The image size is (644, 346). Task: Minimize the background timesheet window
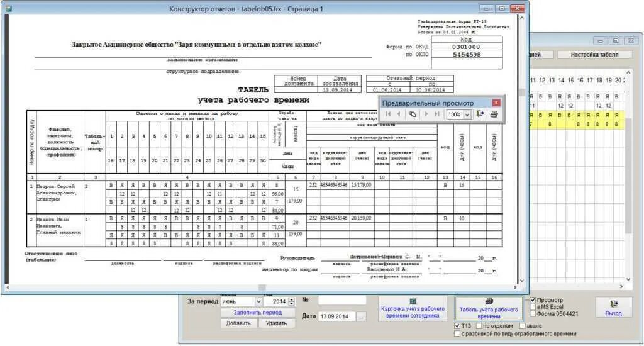(600, 41)
